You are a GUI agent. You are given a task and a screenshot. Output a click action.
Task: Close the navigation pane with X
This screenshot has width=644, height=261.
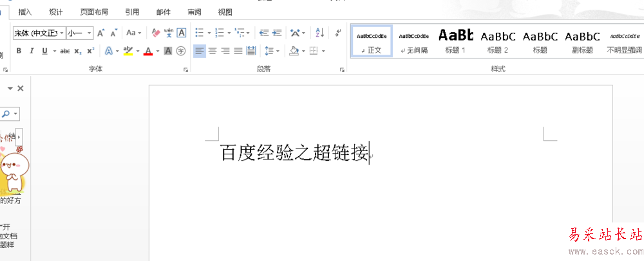(x=21, y=88)
